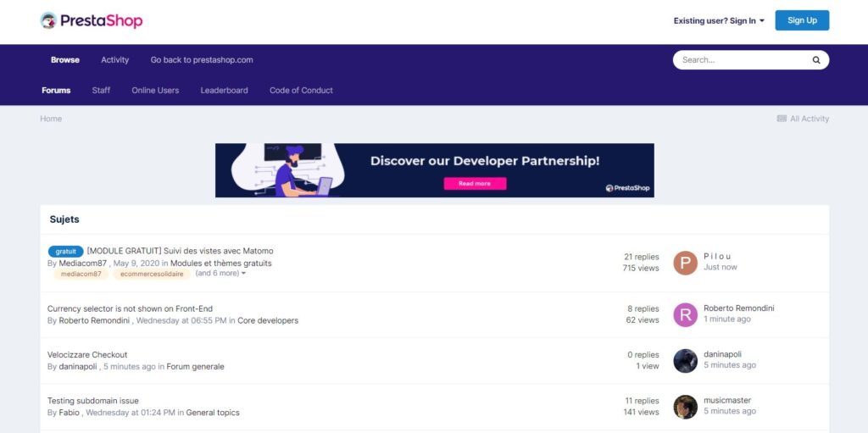Open Roberto Remondini author link in byline

tap(94, 320)
